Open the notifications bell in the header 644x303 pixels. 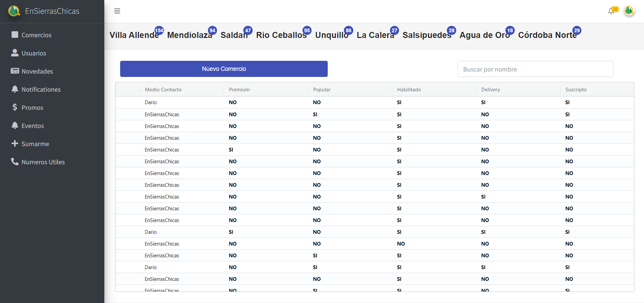pyautogui.click(x=611, y=11)
